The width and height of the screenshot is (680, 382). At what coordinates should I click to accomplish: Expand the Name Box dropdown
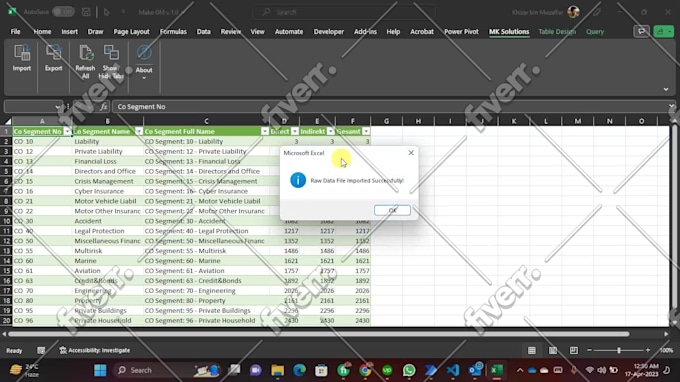pyautogui.click(x=58, y=107)
